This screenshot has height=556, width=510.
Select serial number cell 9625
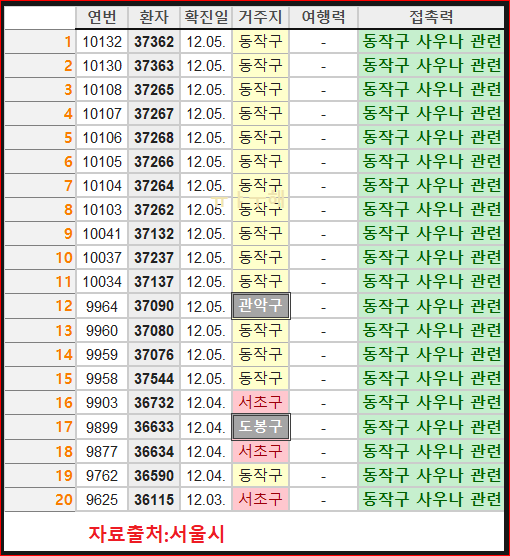(x=102, y=500)
